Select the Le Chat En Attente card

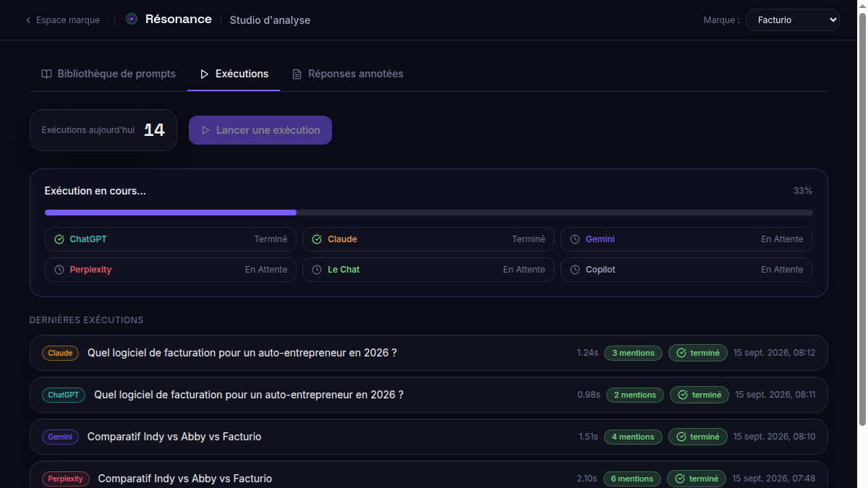428,270
